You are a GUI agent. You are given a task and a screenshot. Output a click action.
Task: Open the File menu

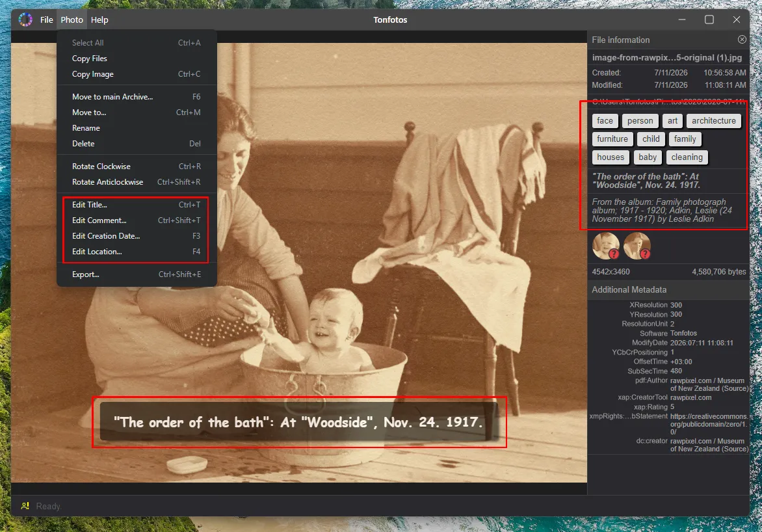(47, 20)
